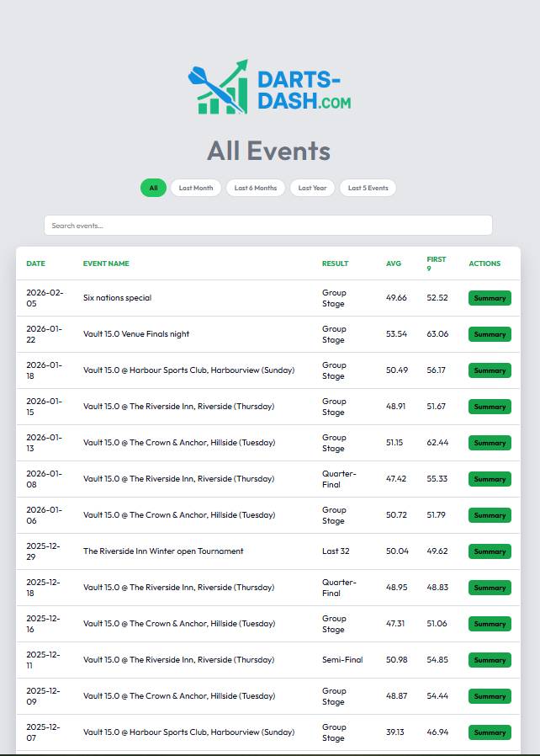Click the DARTS-DASH.COM logo
540x756 pixels.
[269, 88]
